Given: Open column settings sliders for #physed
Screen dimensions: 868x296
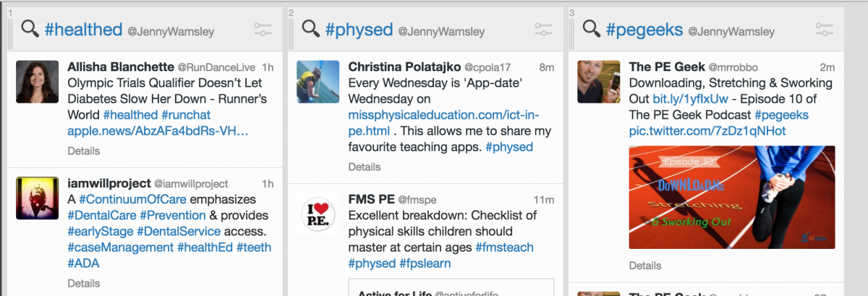Looking at the screenshot, I should (543, 30).
